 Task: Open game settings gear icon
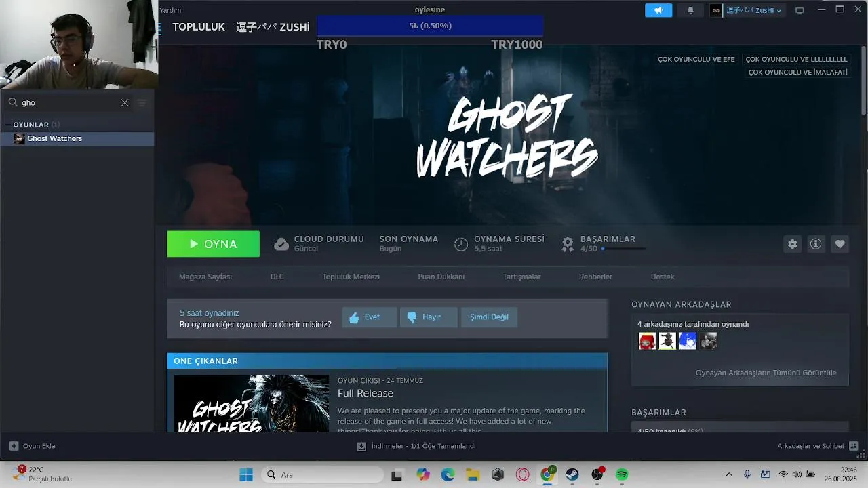pyautogui.click(x=792, y=244)
